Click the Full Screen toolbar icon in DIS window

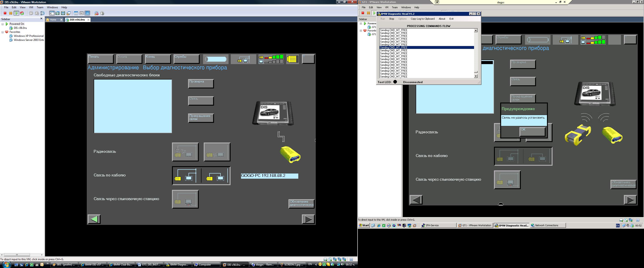[x=63, y=13]
